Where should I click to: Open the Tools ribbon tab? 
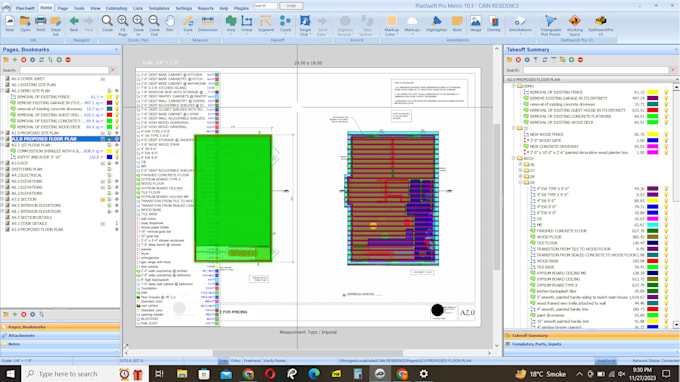pos(79,8)
